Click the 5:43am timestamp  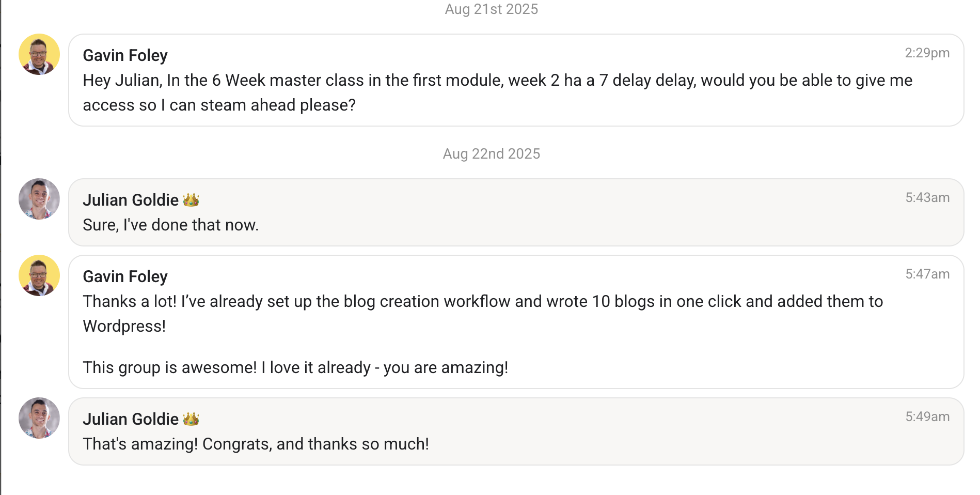[927, 197]
